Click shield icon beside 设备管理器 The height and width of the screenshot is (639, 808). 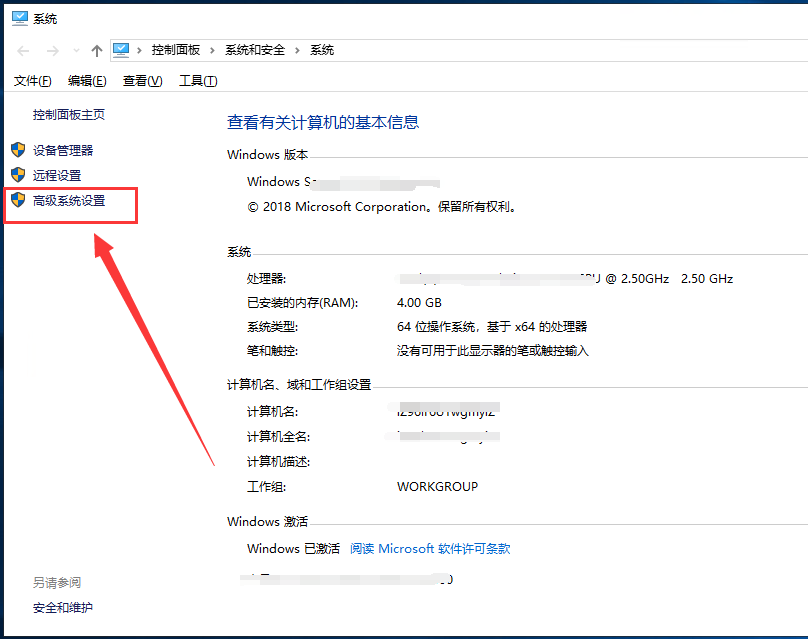click(x=18, y=150)
